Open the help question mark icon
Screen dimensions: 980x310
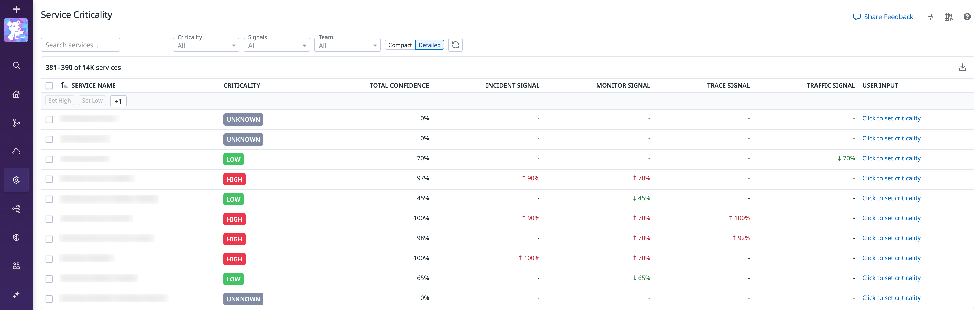(967, 17)
